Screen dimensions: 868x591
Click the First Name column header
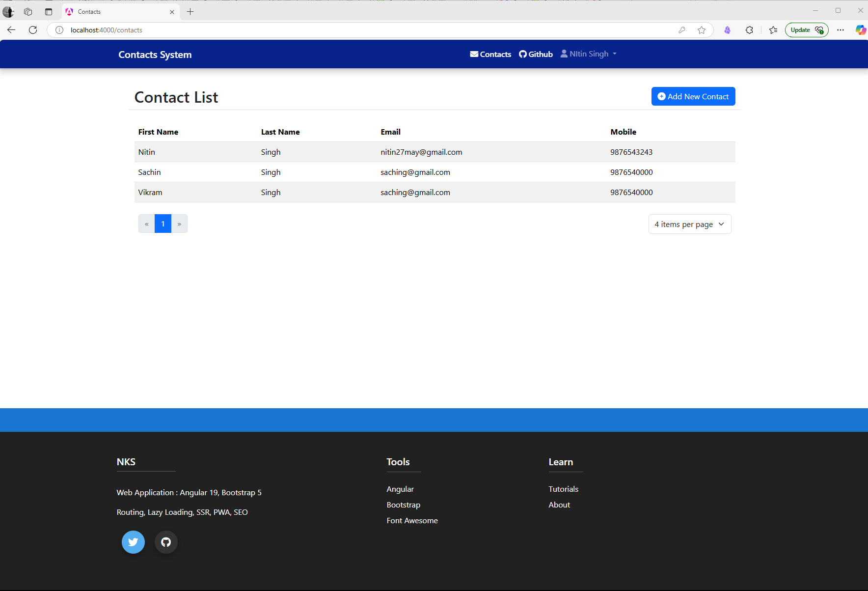coord(158,132)
